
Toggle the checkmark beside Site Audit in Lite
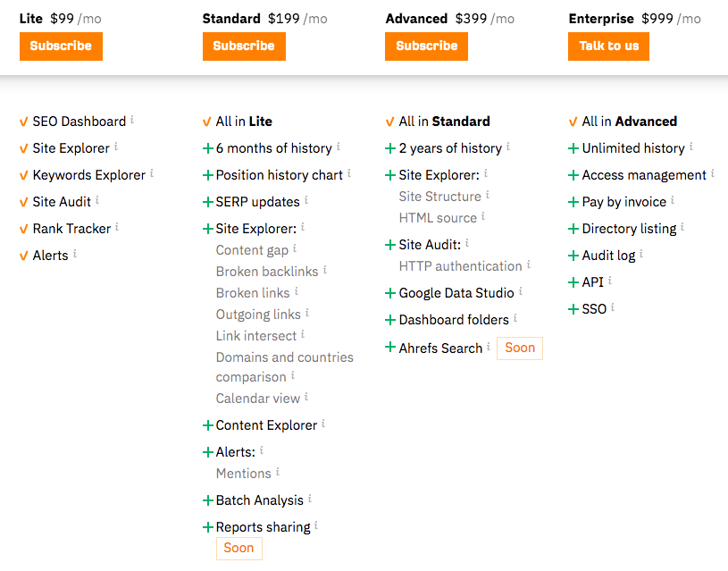[x=23, y=201]
